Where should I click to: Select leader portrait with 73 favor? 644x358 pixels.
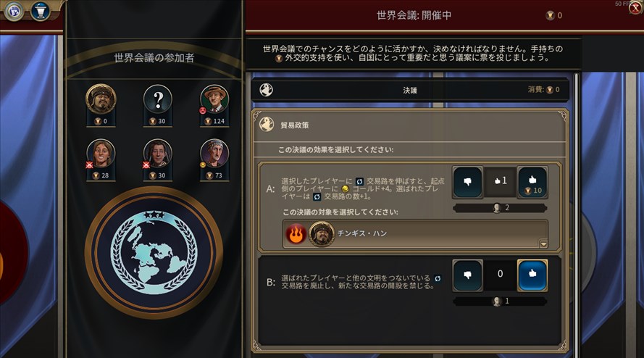click(214, 154)
